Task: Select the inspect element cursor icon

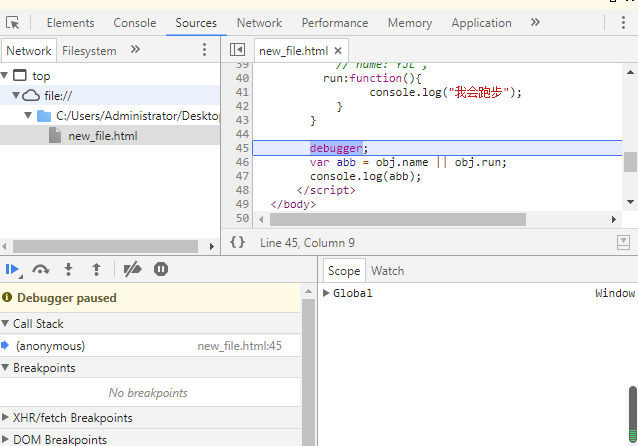Action: click(13, 23)
